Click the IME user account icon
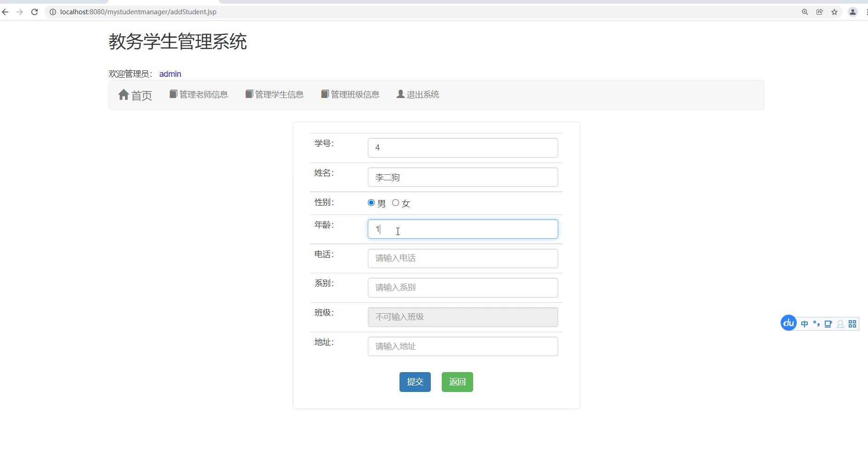The width and height of the screenshot is (868, 460). [840, 324]
